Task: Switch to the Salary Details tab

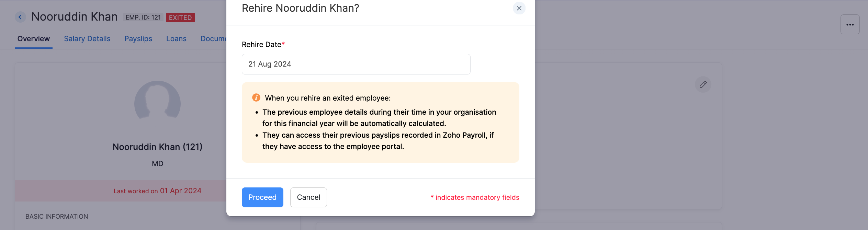Action: 87,38
